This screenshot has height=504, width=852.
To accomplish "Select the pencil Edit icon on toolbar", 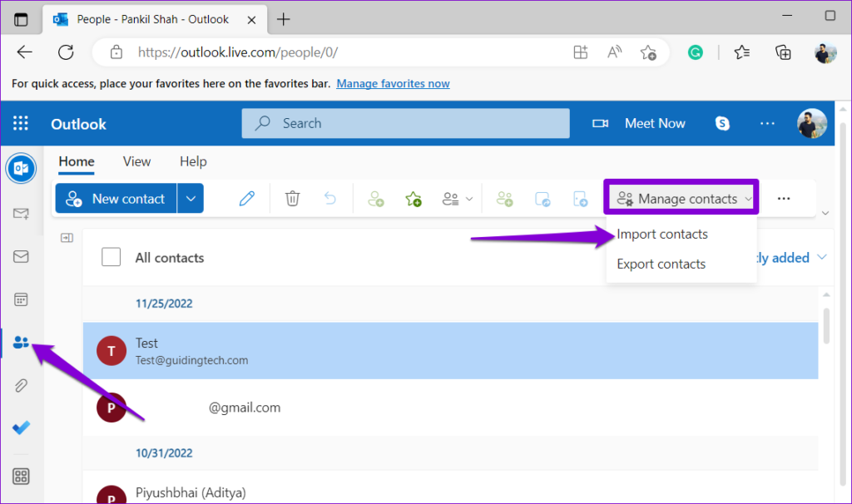I will [246, 198].
